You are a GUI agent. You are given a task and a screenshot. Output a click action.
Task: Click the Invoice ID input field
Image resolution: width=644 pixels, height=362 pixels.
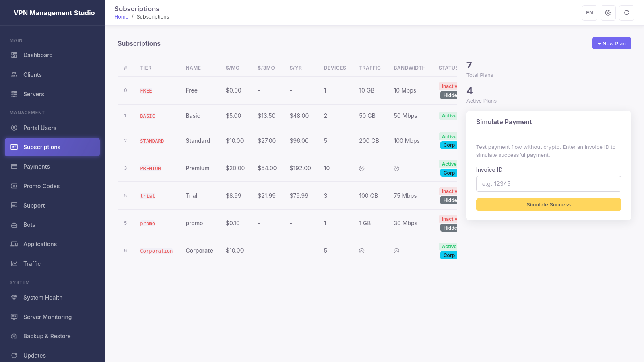548,183
